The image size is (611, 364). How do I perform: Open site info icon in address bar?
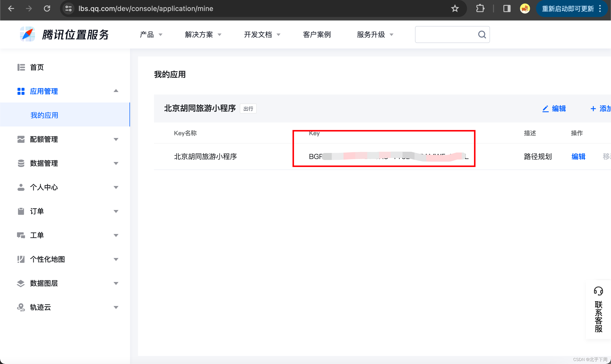click(x=68, y=8)
